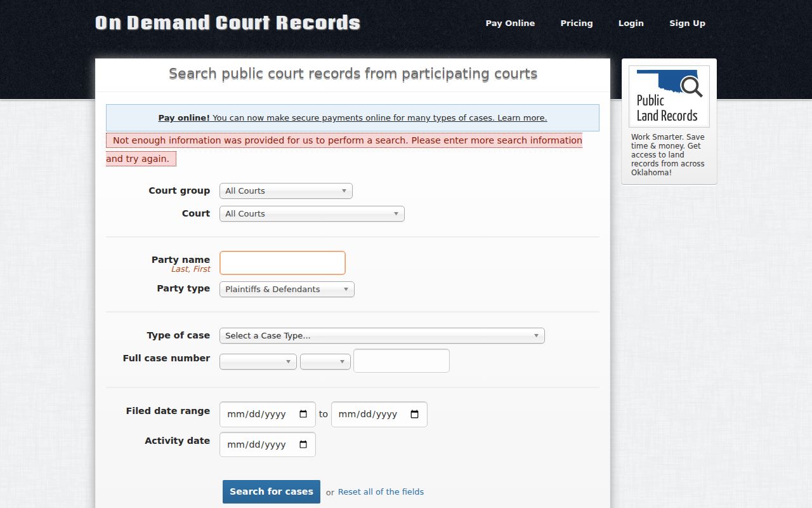Click the Filed date range end field
This screenshot has height=508, width=812.
[379, 414]
